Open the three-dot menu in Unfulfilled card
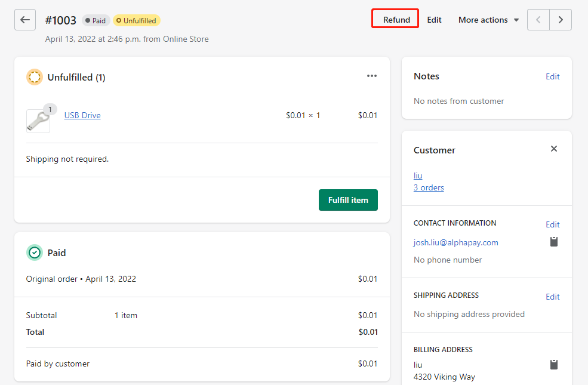Image resolution: width=588 pixels, height=385 pixels. (x=372, y=76)
